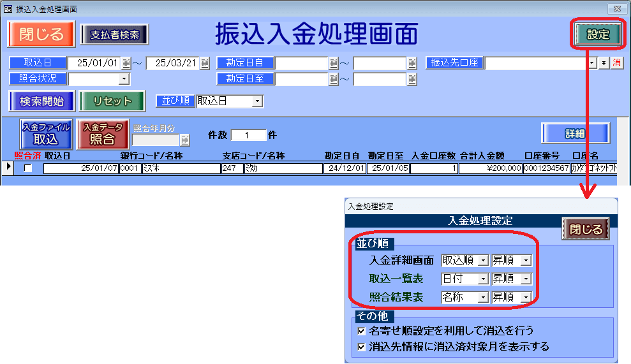The width and height of the screenshot is (631, 364).
Task: Uncheck 名寄せ順設定を利用して消込を行う option
Action: tap(362, 331)
